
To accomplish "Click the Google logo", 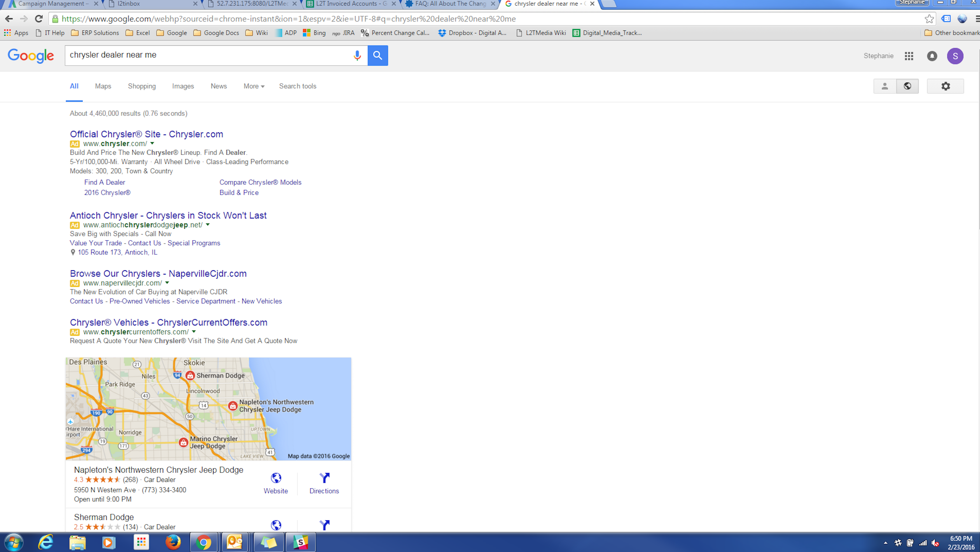I will tap(31, 55).
